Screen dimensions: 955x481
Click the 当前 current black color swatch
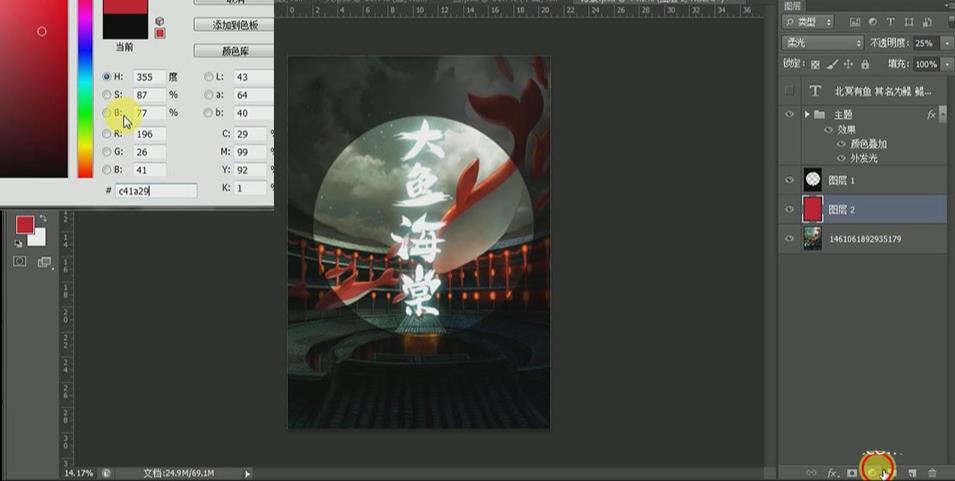tap(125, 27)
